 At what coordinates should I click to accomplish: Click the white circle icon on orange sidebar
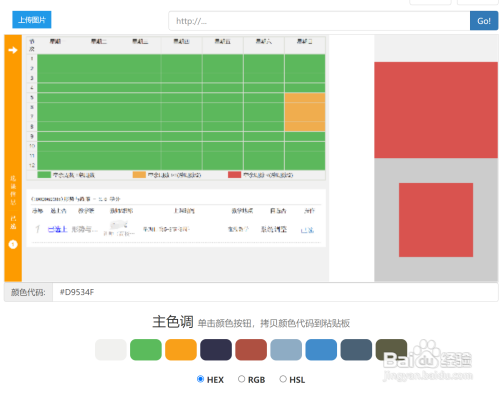13,244
